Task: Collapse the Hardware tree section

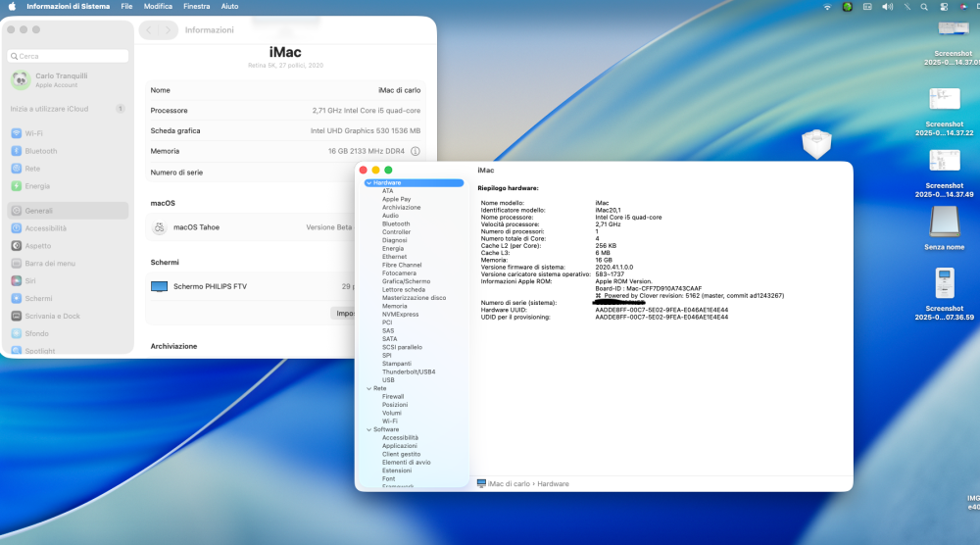Action: [368, 183]
